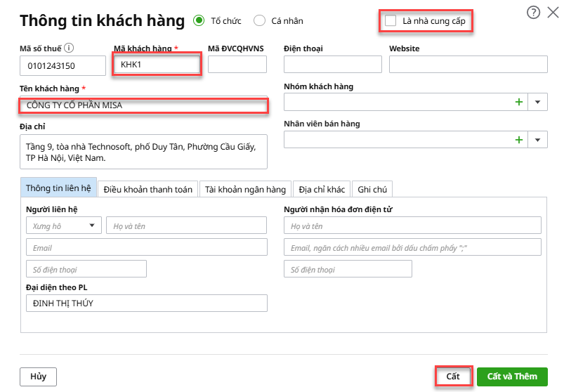This screenshot has width=564, height=392.
Task: Cancel with the Hủy button
Action: point(38,377)
